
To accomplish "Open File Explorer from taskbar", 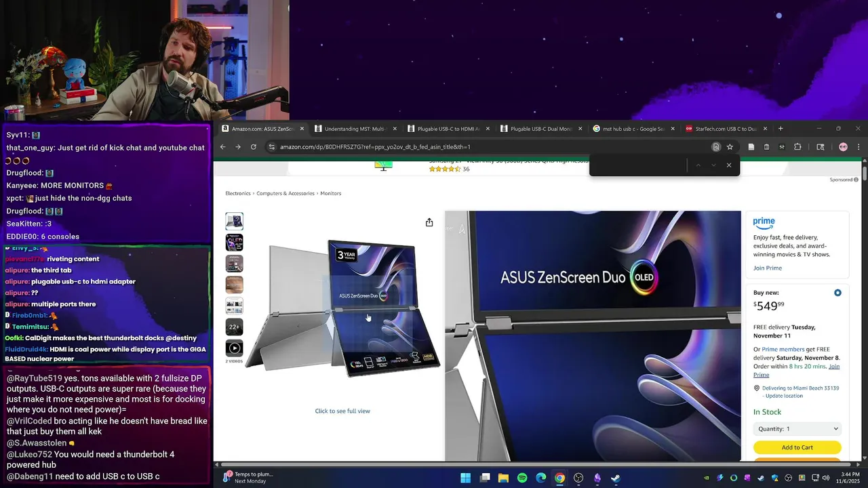I will click(503, 478).
